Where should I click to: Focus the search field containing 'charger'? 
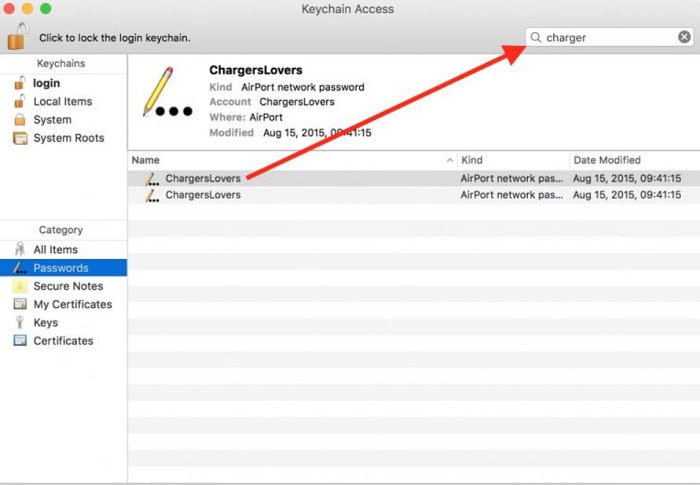point(609,37)
